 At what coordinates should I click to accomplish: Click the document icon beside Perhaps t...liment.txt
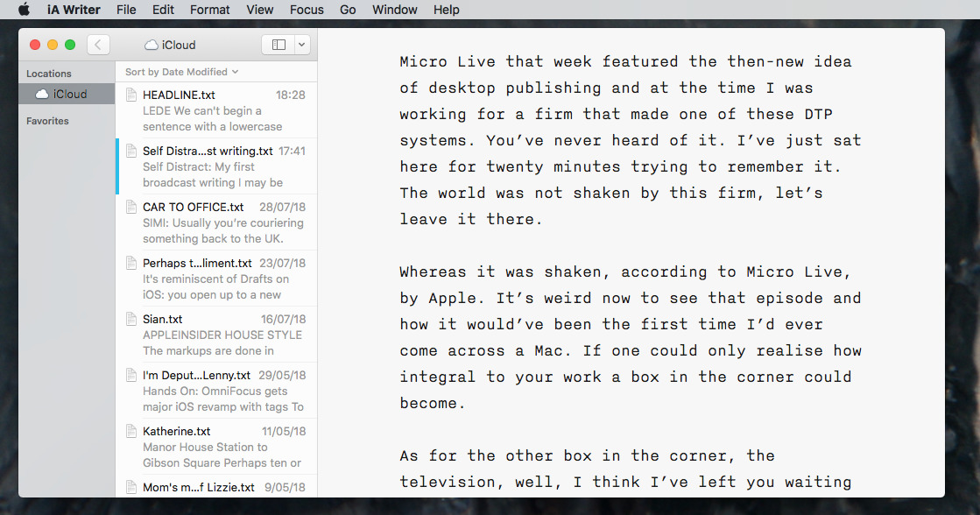tap(131, 263)
